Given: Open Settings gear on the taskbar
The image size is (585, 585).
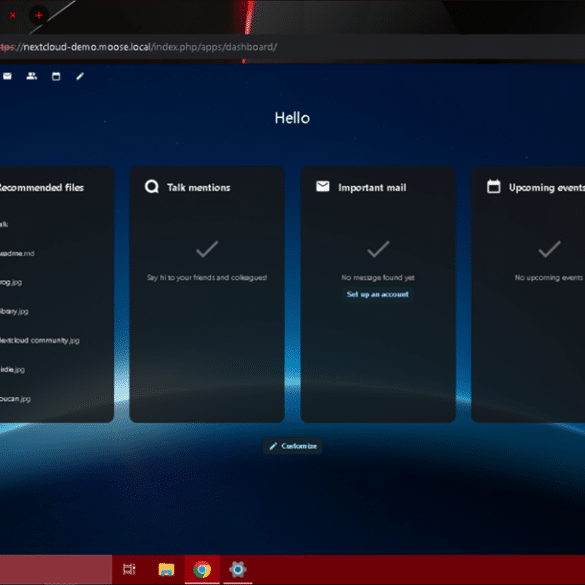Looking at the screenshot, I should coord(238,570).
